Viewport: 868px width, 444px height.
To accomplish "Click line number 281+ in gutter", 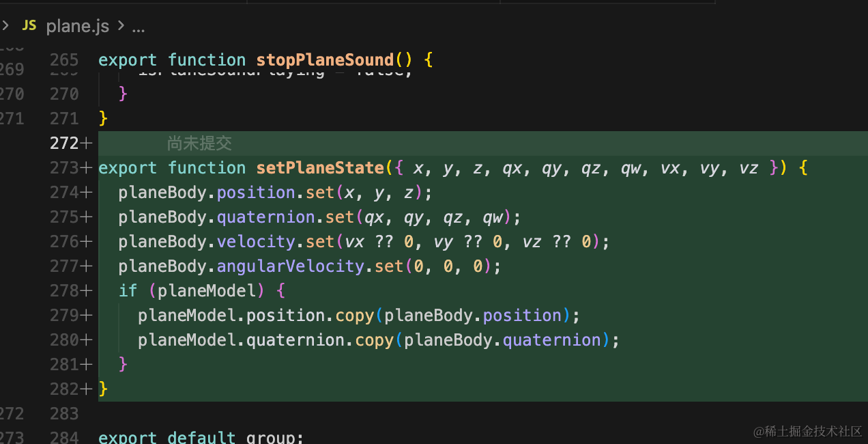I will [70, 365].
